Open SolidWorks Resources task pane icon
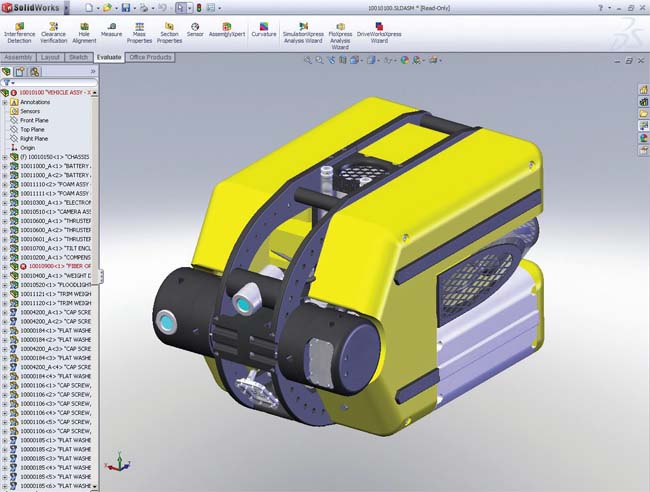This screenshot has width=650, height=492. (x=643, y=89)
